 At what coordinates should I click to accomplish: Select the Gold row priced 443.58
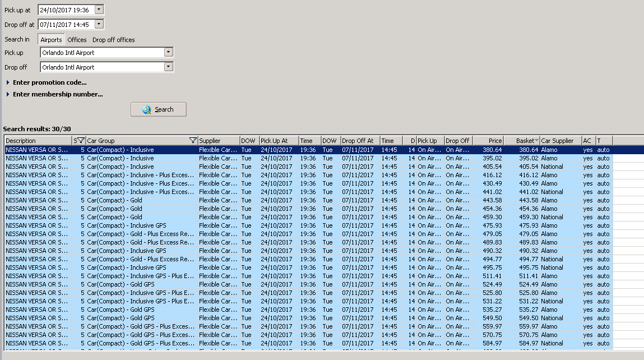pyautogui.click(x=308, y=201)
